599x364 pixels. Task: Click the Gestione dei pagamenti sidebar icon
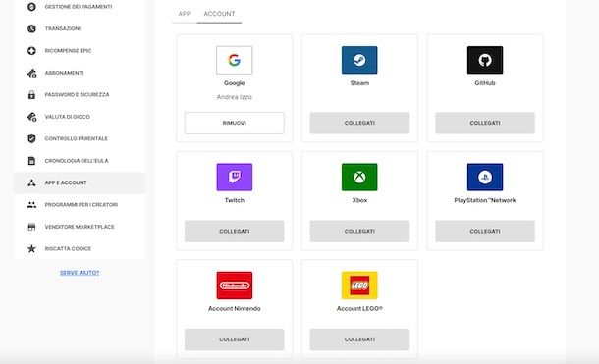(x=31, y=7)
